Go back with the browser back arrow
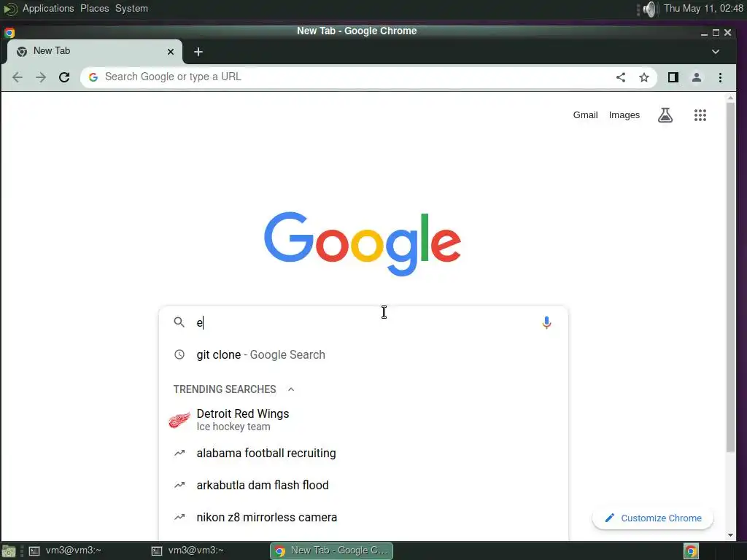The height and width of the screenshot is (560, 747). [18, 77]
